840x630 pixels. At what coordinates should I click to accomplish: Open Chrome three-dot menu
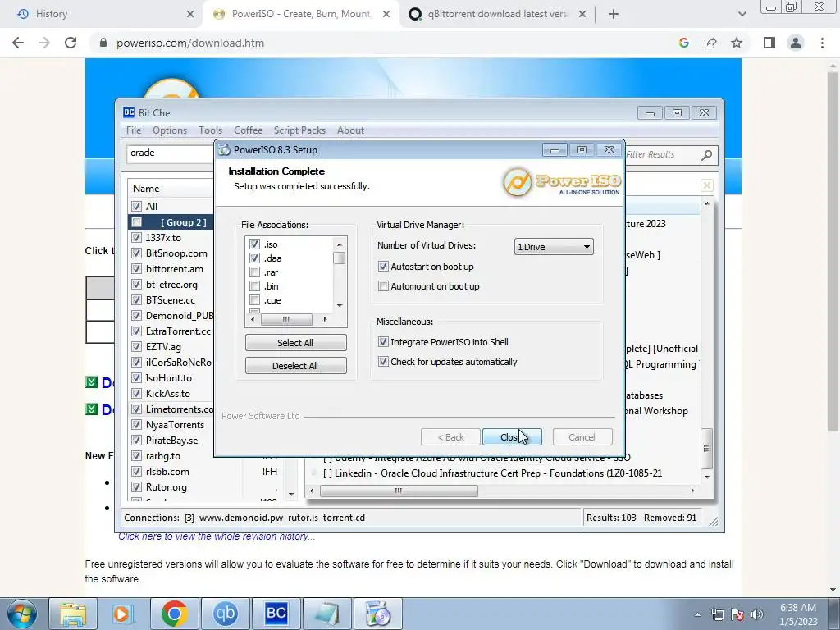coord(822,43)
